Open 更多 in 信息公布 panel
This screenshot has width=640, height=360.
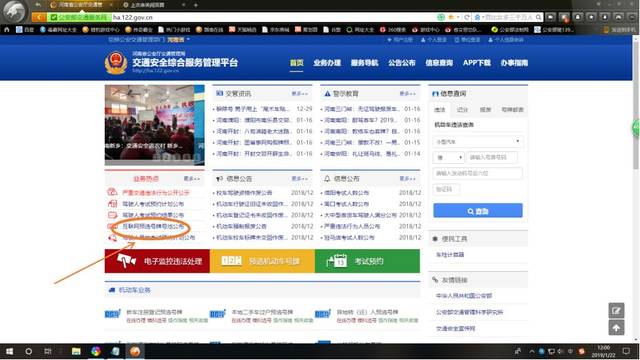click(407, 178)
